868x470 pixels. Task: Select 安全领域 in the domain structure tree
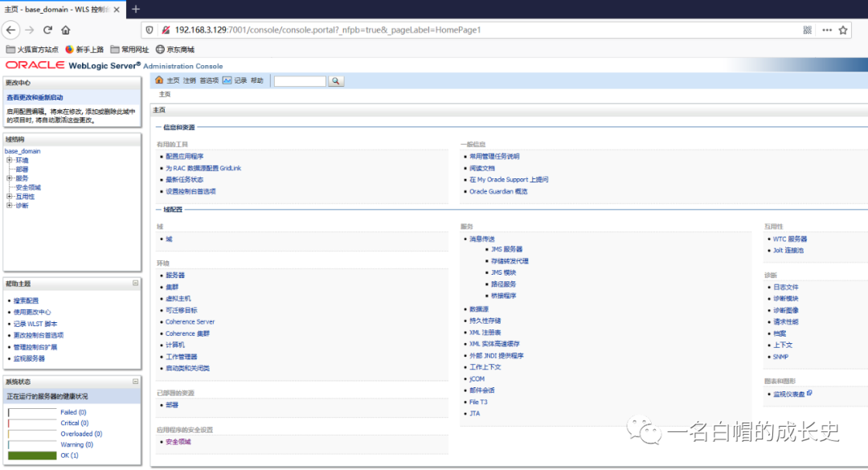27,188
